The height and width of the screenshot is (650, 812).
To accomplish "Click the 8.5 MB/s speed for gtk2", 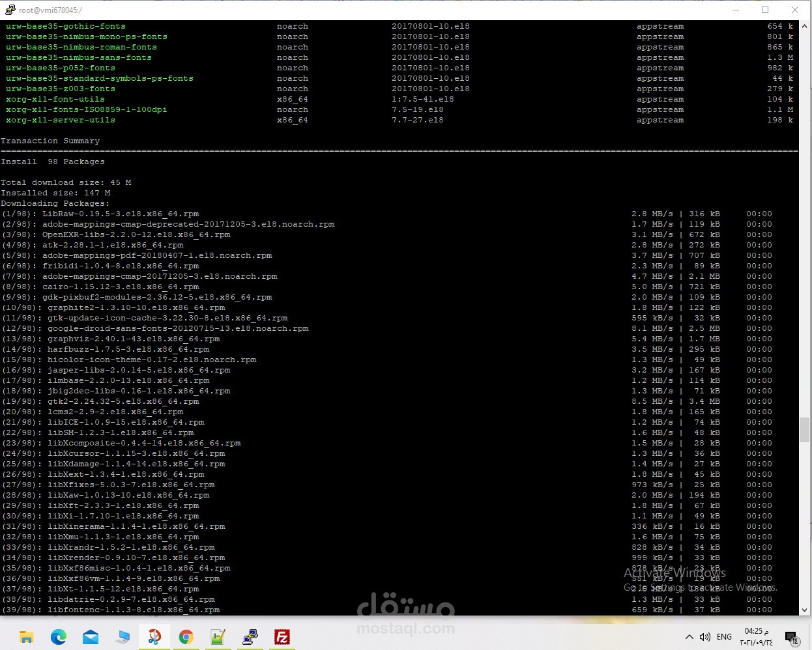I will click(652, 402).
